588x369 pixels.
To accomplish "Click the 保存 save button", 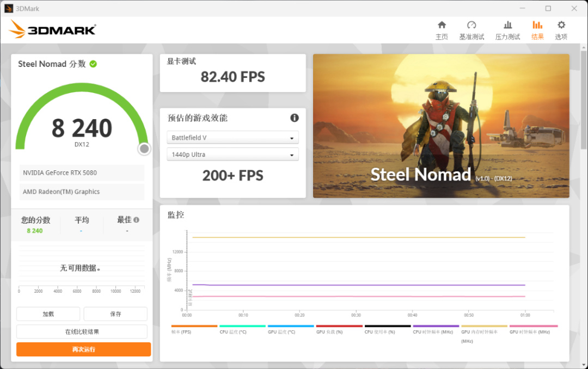I will tap(115, 314).
